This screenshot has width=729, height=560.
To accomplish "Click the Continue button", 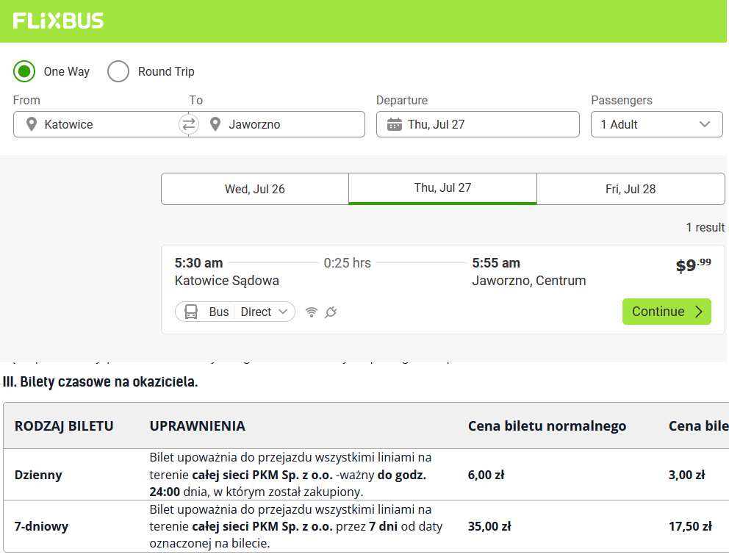I will point(667,312).
